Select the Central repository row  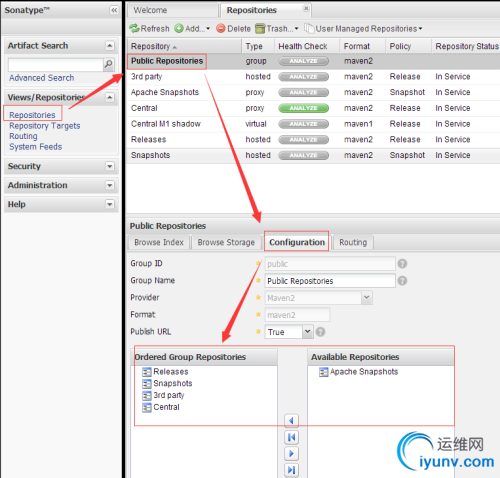click(313, 108)
